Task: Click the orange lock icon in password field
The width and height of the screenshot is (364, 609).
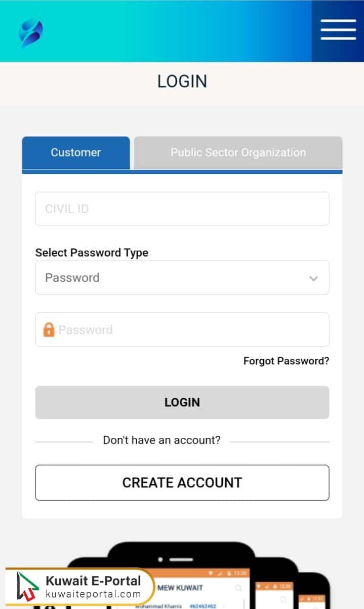Action: [47, 329]
